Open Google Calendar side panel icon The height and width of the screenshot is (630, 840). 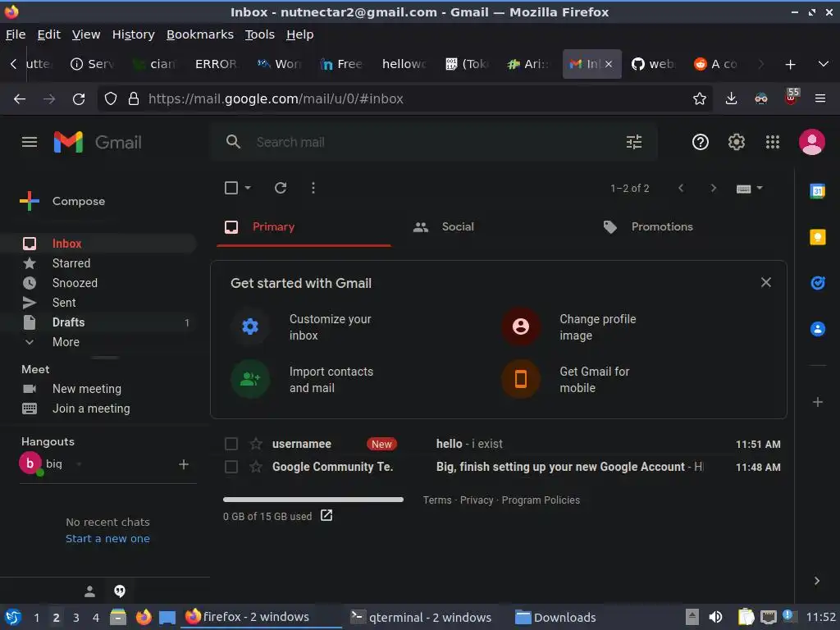(x=817, y=190)
